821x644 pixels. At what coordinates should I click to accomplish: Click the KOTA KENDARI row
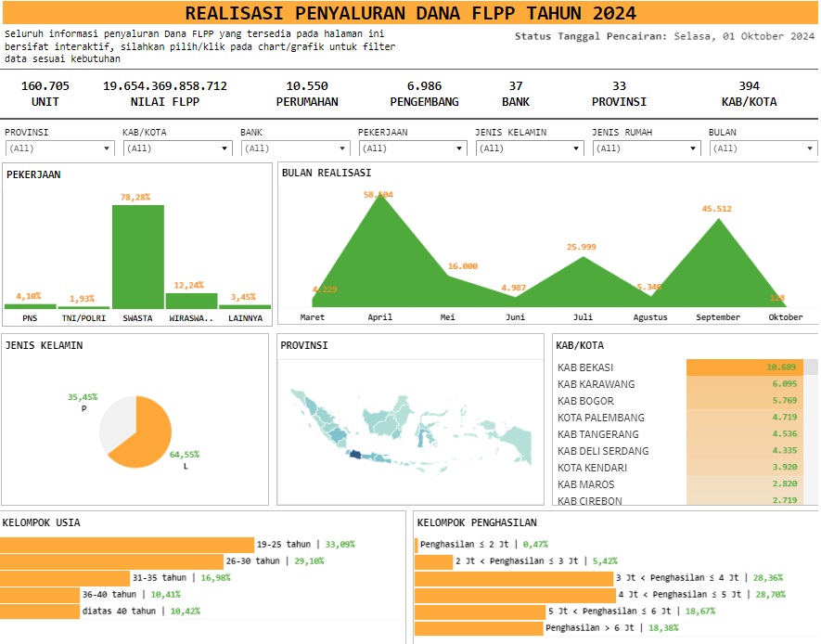[x=680, y=468]
